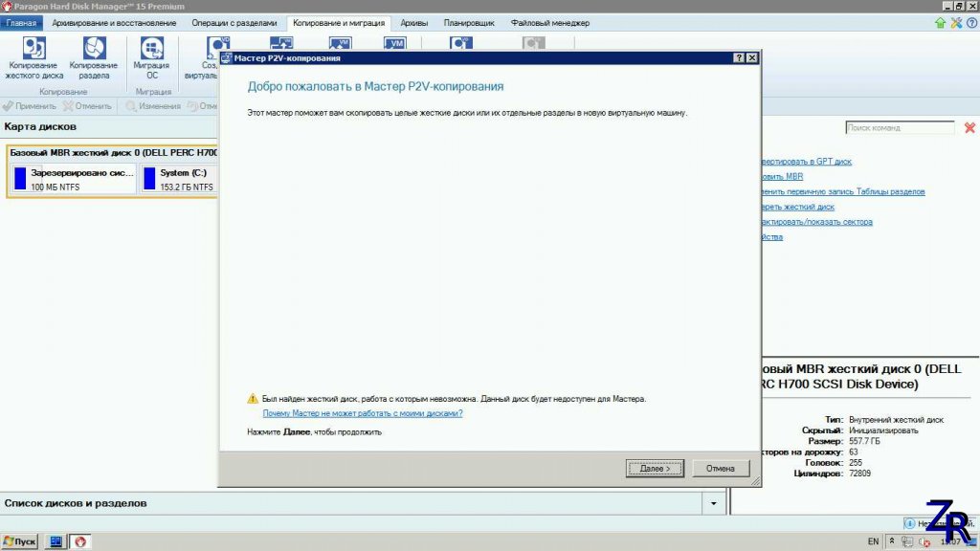Select the System (C:) partition on disk map
980x551 pixels.
[178, 179]
